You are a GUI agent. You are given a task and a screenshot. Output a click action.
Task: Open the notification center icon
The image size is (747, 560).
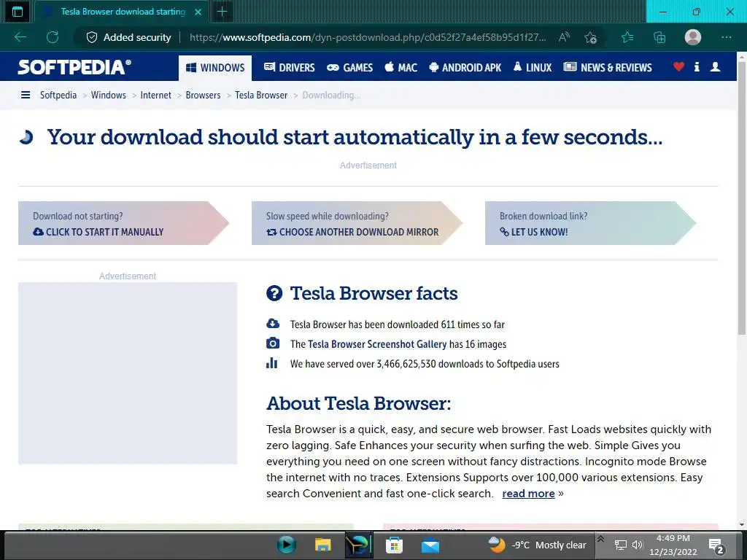click(x=716, y=545)
